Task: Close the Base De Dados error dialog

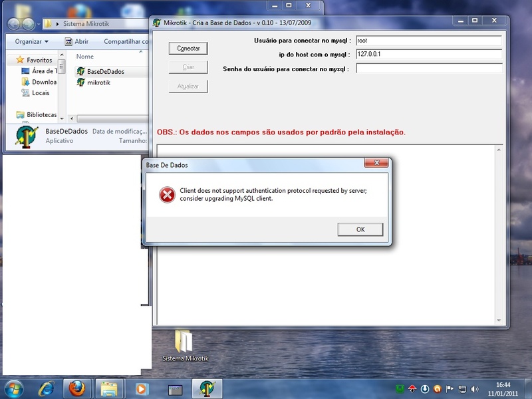Action: pos(376,163)
